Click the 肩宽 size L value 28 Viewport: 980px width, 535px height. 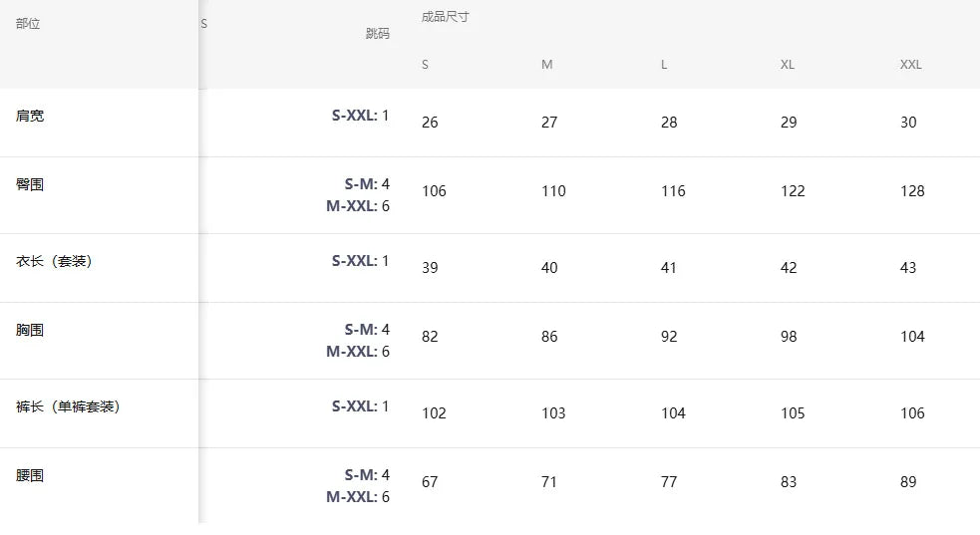coord(668,123)
